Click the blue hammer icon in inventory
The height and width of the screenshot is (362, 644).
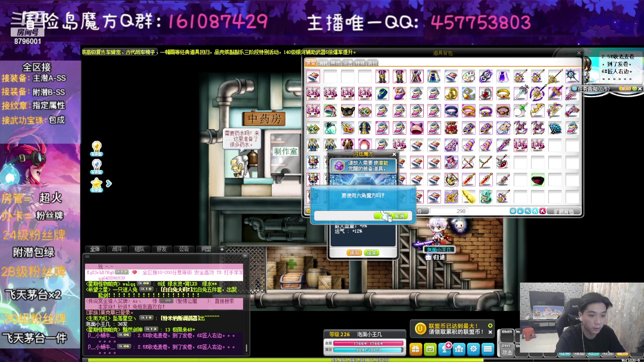point(535,211)
